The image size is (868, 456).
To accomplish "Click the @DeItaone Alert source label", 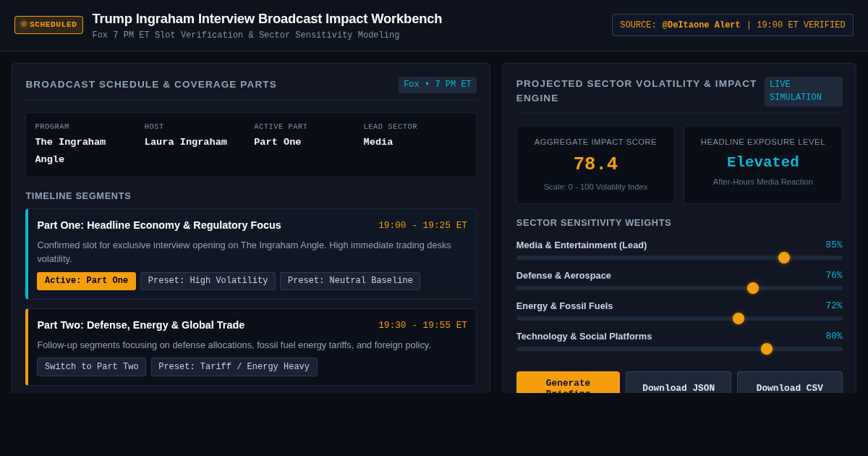I will [x=701, y=25].
